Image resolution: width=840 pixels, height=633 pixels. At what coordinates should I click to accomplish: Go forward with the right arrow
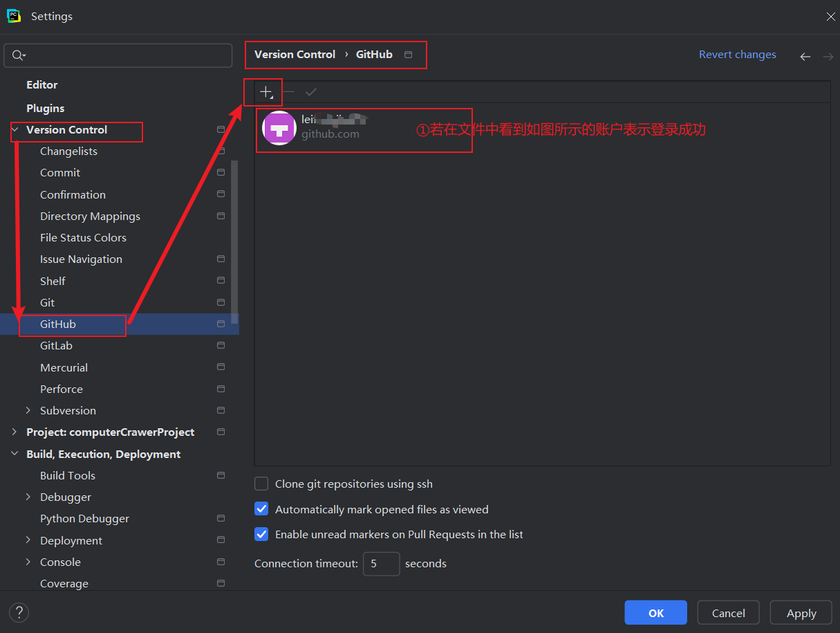tap(828, 57)
